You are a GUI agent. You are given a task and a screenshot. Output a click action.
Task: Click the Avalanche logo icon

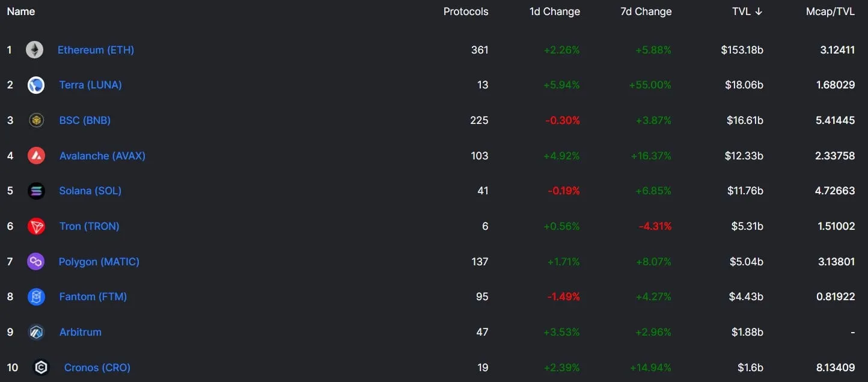pyautogui.click(x=37, y=156)
